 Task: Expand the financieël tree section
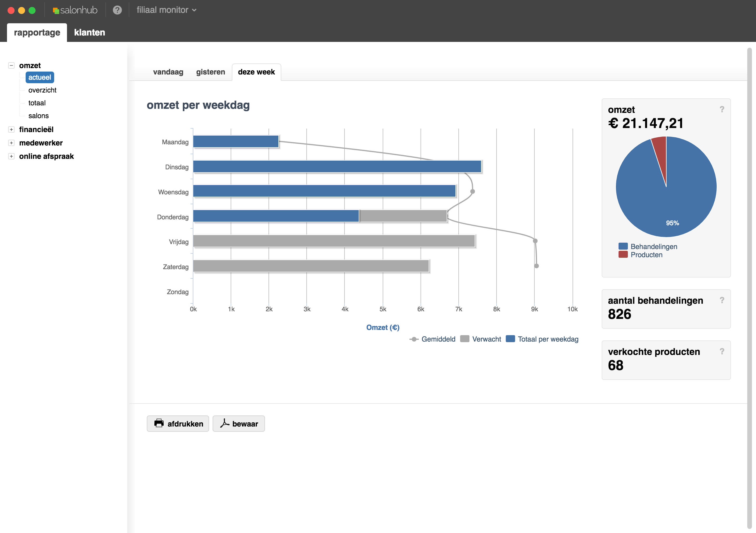tap(11, 130)
